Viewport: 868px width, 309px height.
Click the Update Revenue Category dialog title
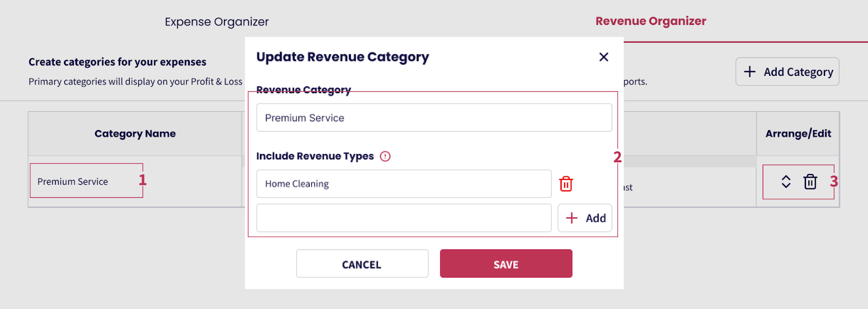[x=342, y=57]
